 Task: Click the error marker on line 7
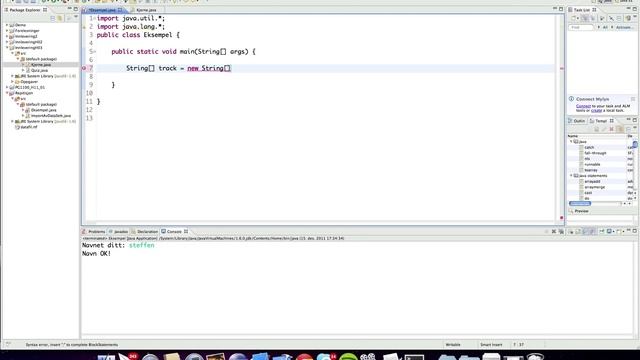[84, 68]
